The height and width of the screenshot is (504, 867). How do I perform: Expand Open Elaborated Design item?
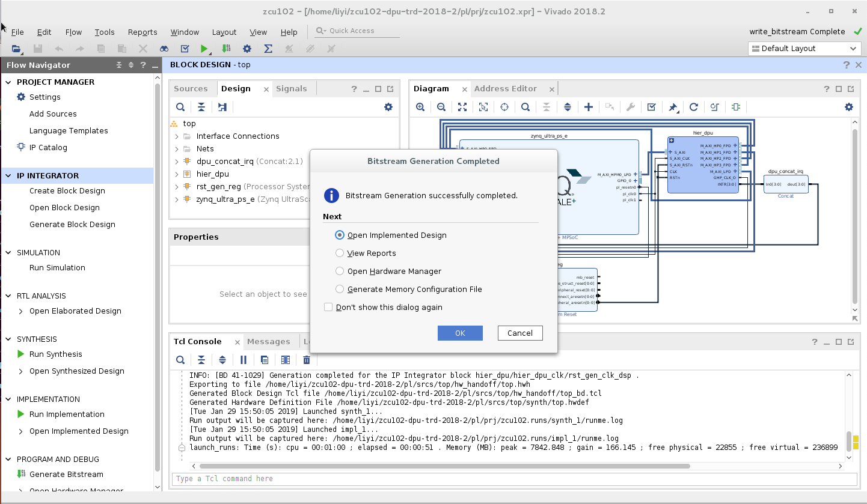coord(21,311)
